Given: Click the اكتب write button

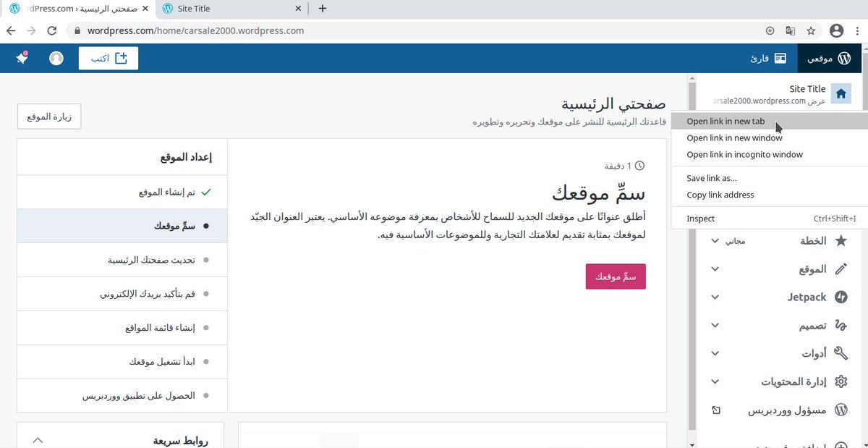Looking at the screenshot, I should click(x=109, y=58).
